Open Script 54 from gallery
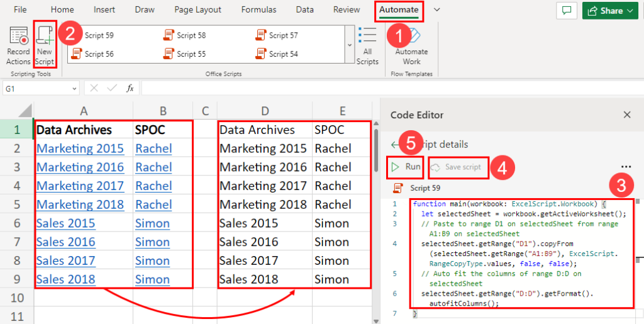The height and width of the screenshot is (324, 644). (277, 54)
